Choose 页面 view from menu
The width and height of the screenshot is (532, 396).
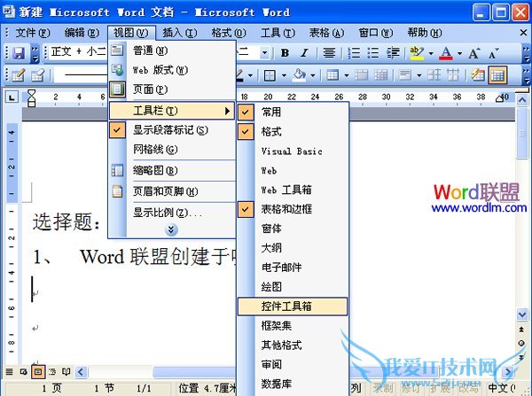[x=172, y=89]
